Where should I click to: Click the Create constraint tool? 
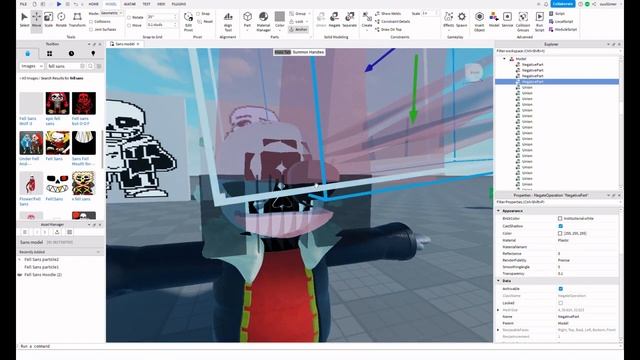pos(367,20)
